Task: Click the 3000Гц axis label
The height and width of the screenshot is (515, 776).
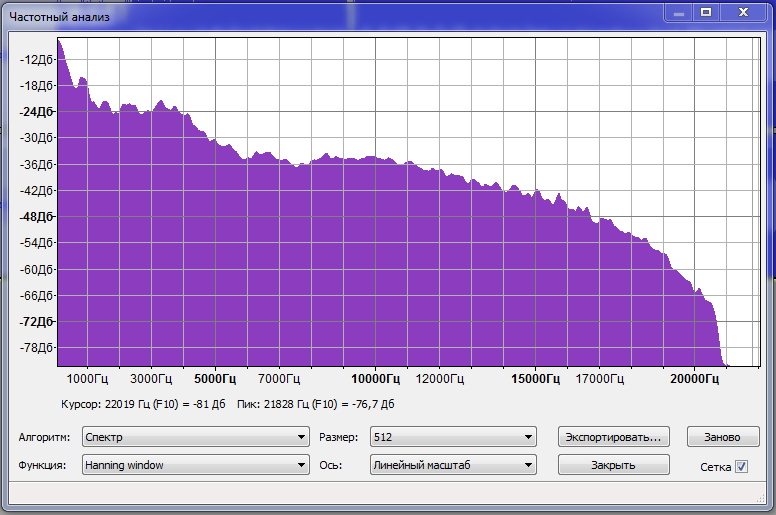Action: click(151, 379)
